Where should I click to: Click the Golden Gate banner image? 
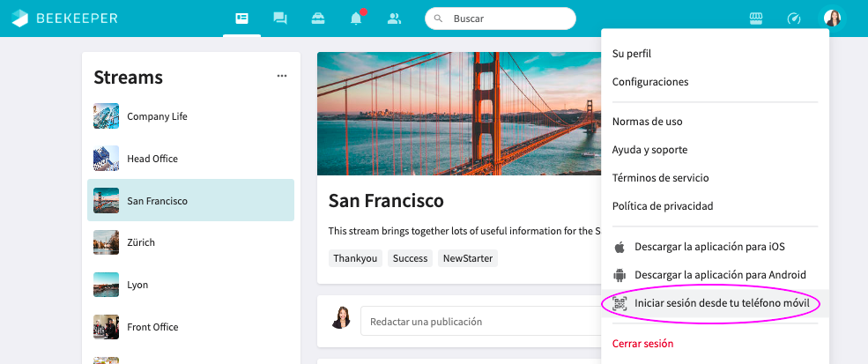click(459, 114)
